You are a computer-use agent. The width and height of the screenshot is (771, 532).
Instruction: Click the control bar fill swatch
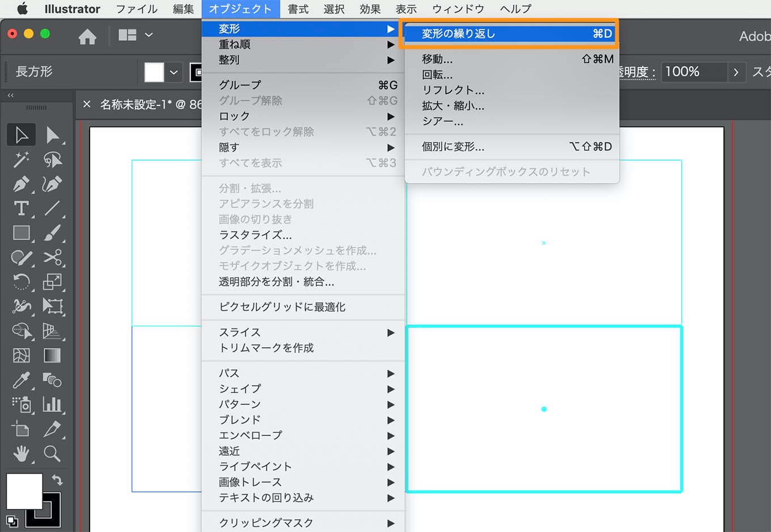pyautogui.click(x=154, y=73)
